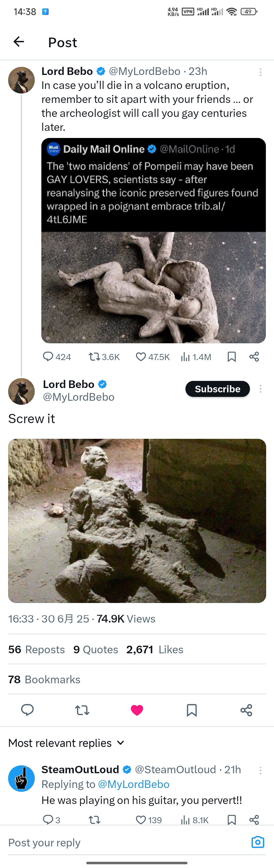This screenshot has width=274, height=868.
Task: Tap the Post your reply field
Action: pyautogui.click(x=128, y=842)
